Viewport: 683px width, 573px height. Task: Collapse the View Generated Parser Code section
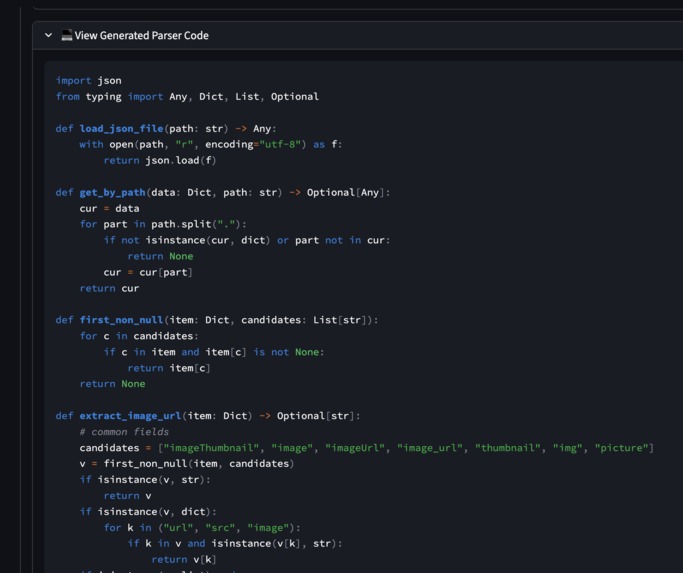tap(48, 35)
